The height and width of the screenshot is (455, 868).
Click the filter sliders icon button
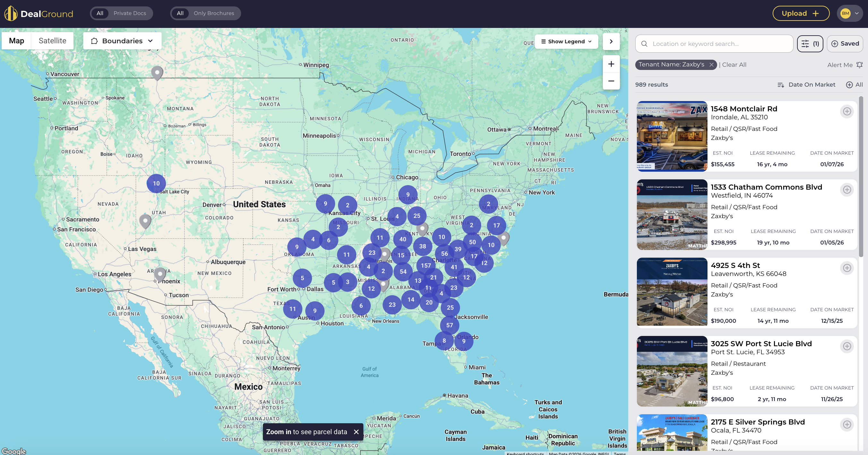[810, 44]
